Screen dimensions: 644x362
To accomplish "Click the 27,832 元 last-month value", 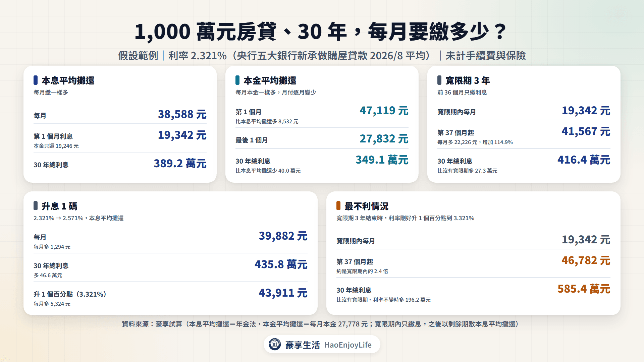I will click(384, 139).
